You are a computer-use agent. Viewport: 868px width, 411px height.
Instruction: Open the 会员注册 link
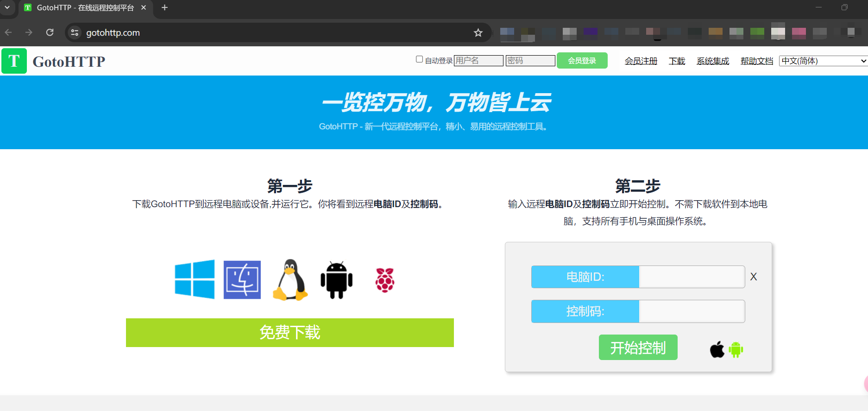click(x=641, y=61)
